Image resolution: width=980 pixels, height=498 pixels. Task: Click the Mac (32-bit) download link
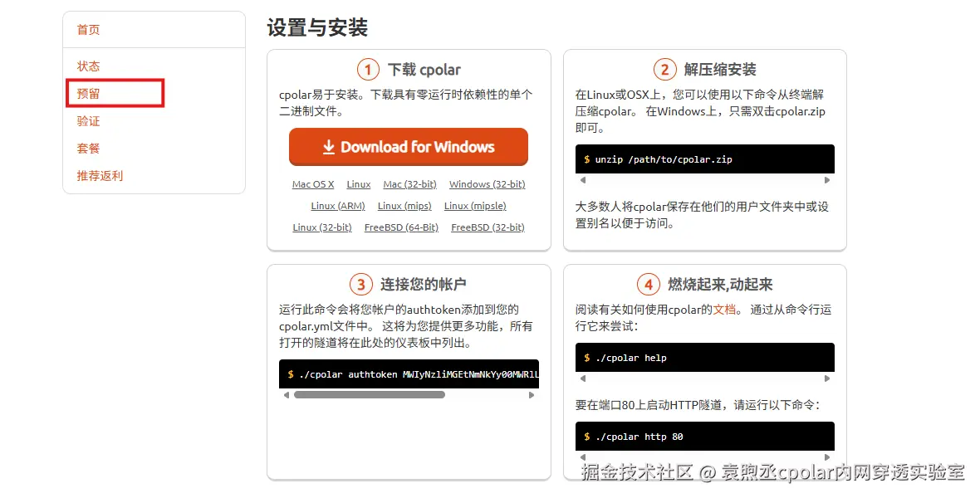410,184
